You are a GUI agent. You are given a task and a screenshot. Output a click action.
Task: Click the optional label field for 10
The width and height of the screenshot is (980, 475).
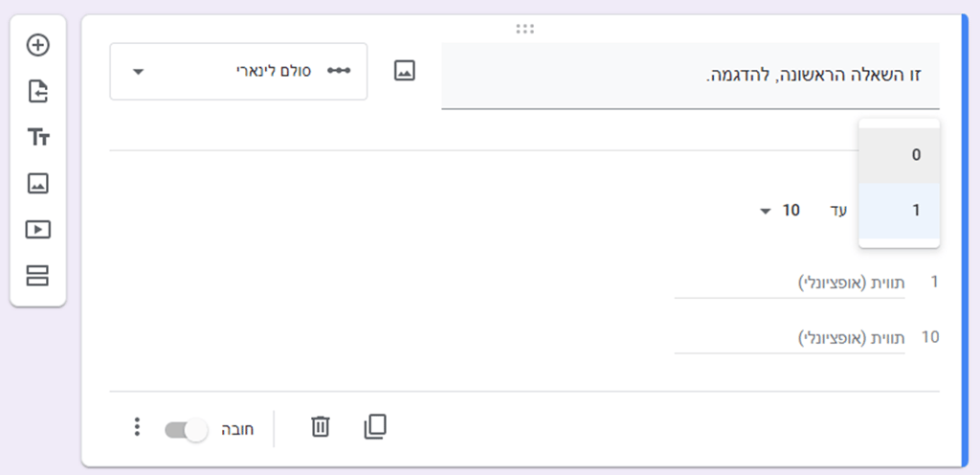coord(790,338)
